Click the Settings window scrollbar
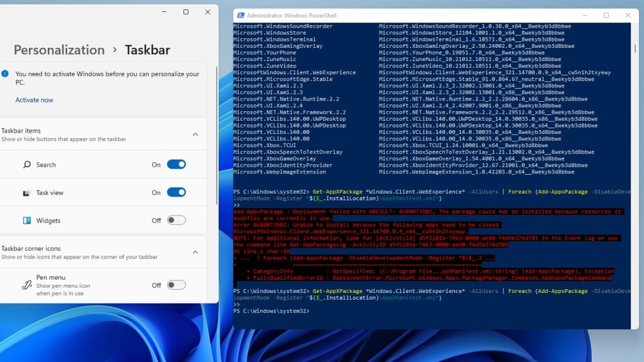Screen dimensions: 644x362 217,136
